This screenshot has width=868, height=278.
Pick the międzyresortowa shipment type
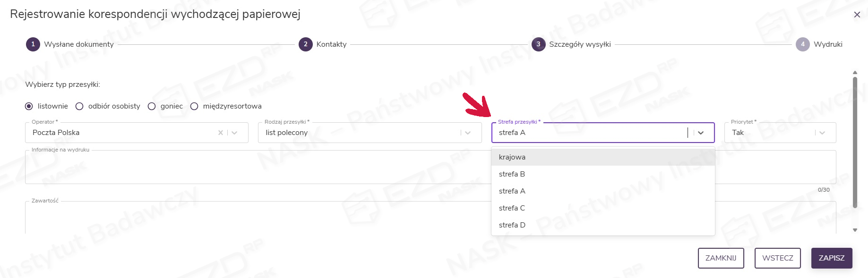(x=194, y=106)
